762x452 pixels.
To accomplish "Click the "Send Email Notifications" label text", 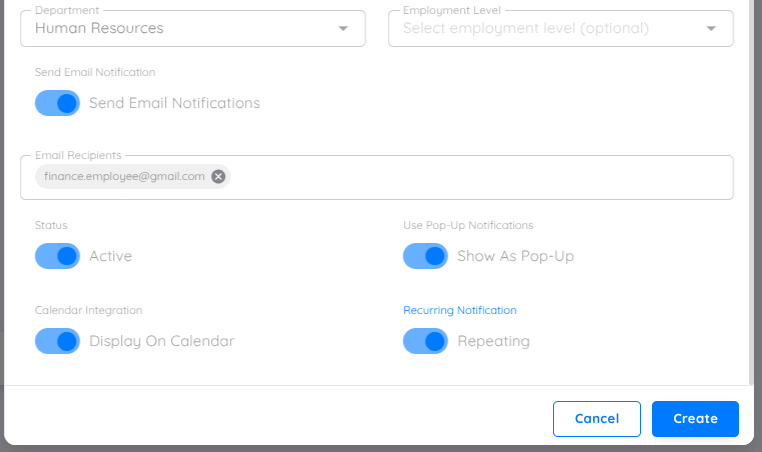I will click(174, 103).
